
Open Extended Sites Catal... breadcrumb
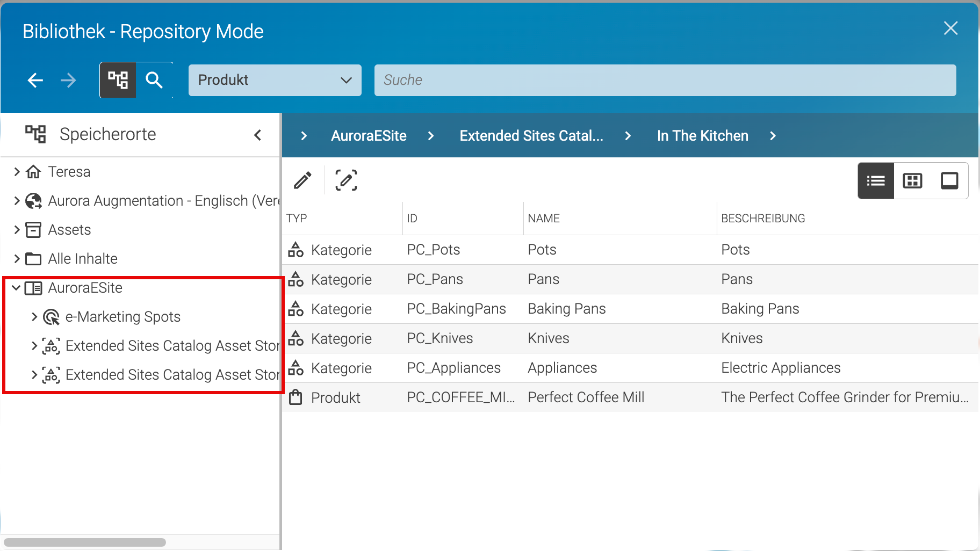[531, 136]
